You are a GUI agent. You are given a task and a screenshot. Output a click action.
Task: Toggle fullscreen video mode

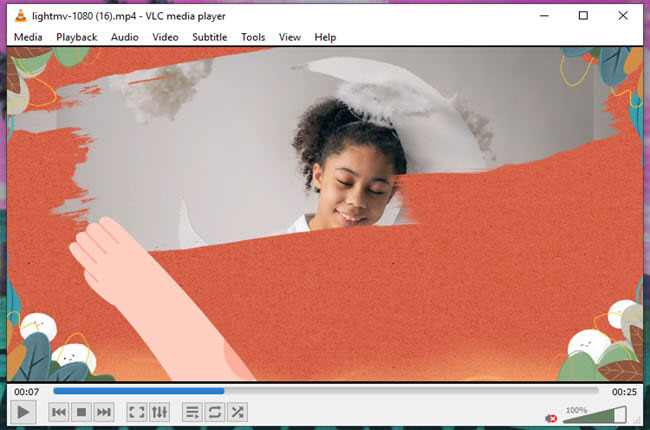[137, 412]
